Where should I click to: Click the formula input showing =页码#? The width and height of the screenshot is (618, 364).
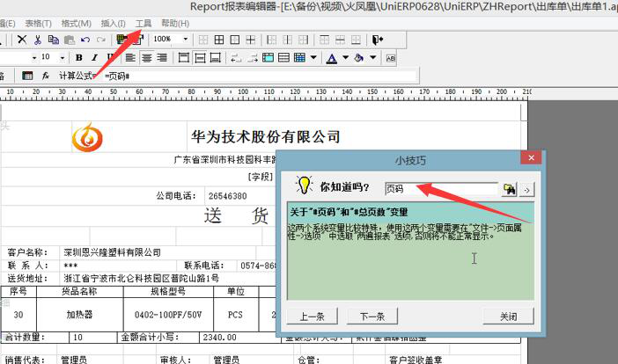(x=260, y=76)
